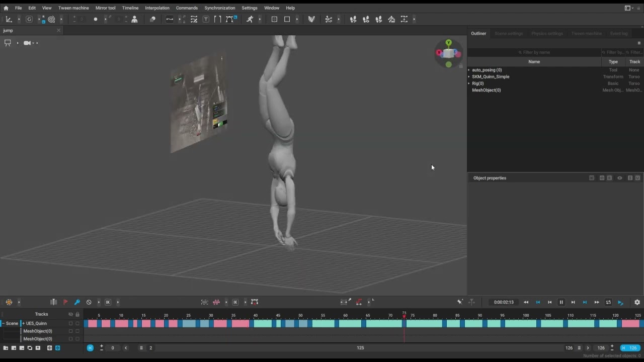The height and width of the screenshot is (362, 644).
Task: Click the no-entry circle icon in timeline toolbar
Action: click(x=89, y=302)
